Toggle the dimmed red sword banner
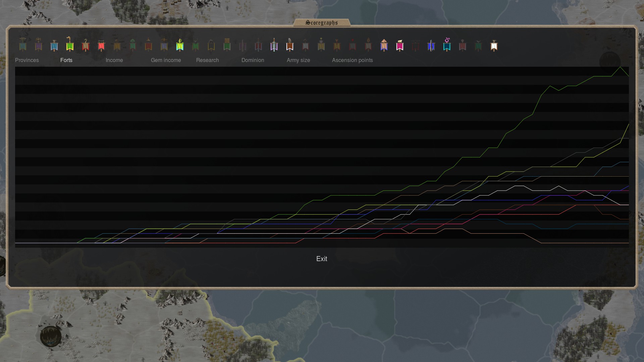 pos(258,45)
